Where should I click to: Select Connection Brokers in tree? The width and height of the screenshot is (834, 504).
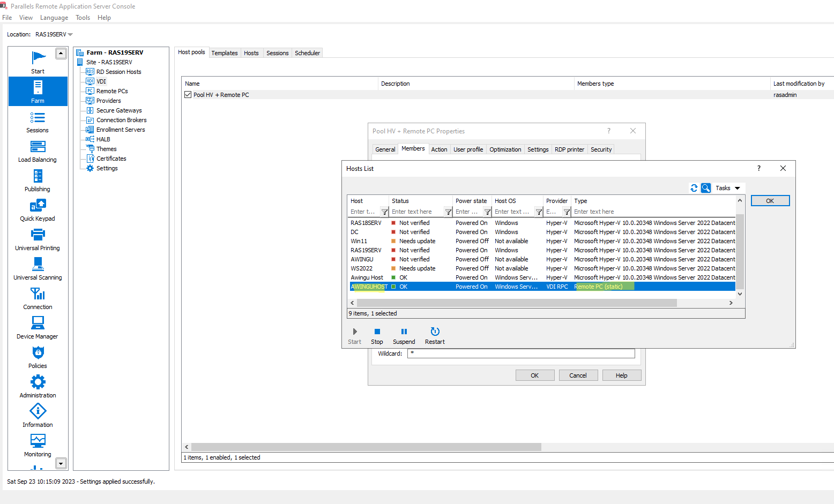[x=122, y=120]
